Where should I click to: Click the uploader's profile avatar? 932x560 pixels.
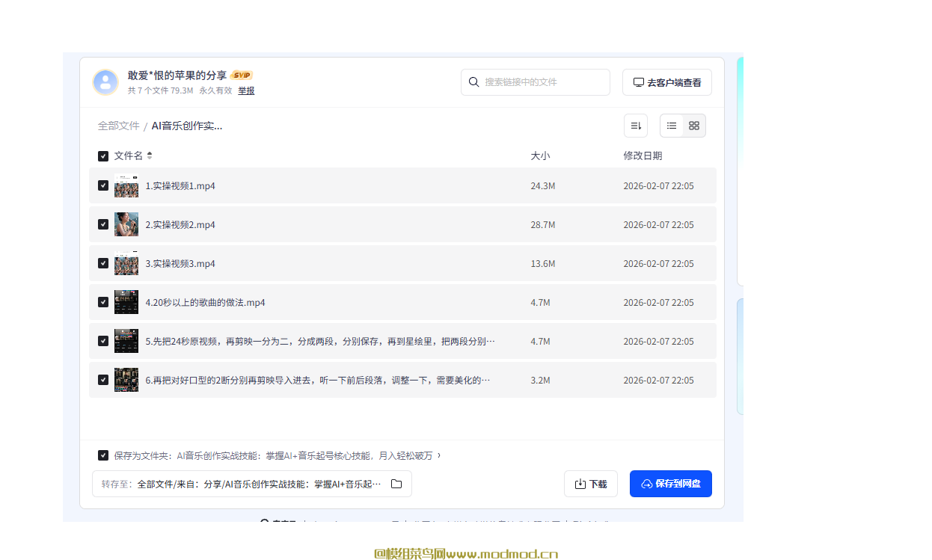coord(105,82)
